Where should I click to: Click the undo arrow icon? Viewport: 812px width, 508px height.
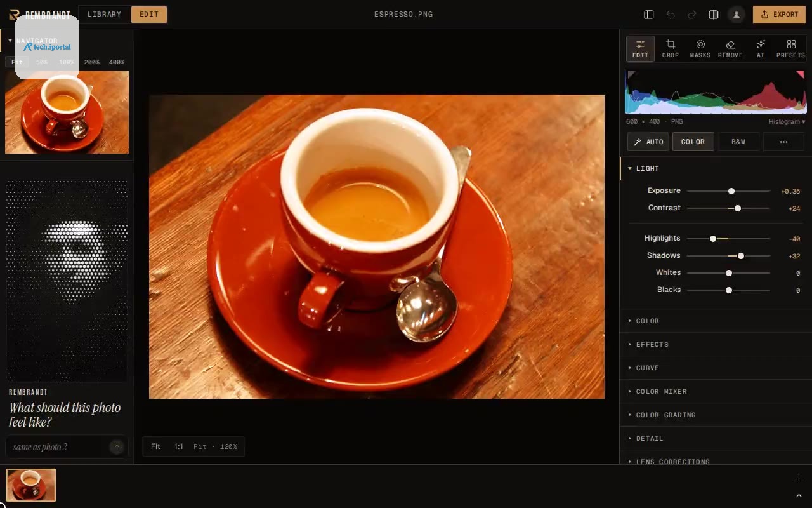[x=671, y=14]
